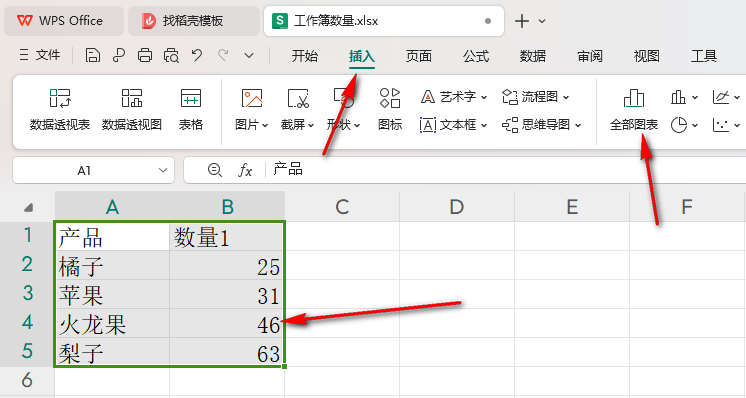Open the 思维导图 mind map menu
Image resolution: width=746 pixels, height=398 pixels.
pyautogui.click(x=542, y=125)
